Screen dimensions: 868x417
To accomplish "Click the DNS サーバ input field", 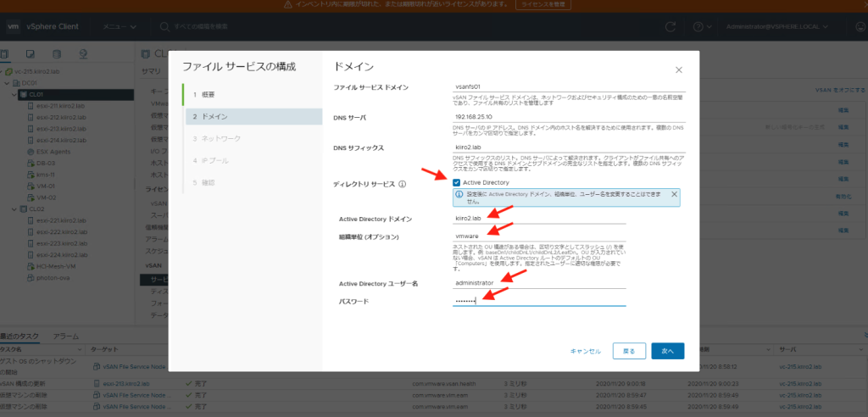I will point(569,117).
